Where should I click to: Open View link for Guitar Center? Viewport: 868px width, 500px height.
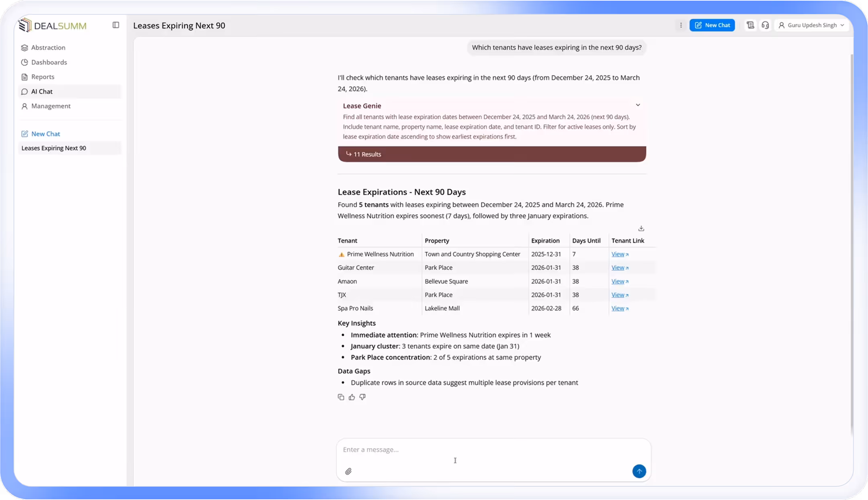pos(620,268)
